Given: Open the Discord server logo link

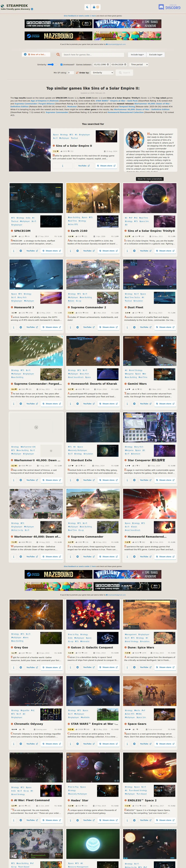Looking at the screenshot, I should [169, 7].
